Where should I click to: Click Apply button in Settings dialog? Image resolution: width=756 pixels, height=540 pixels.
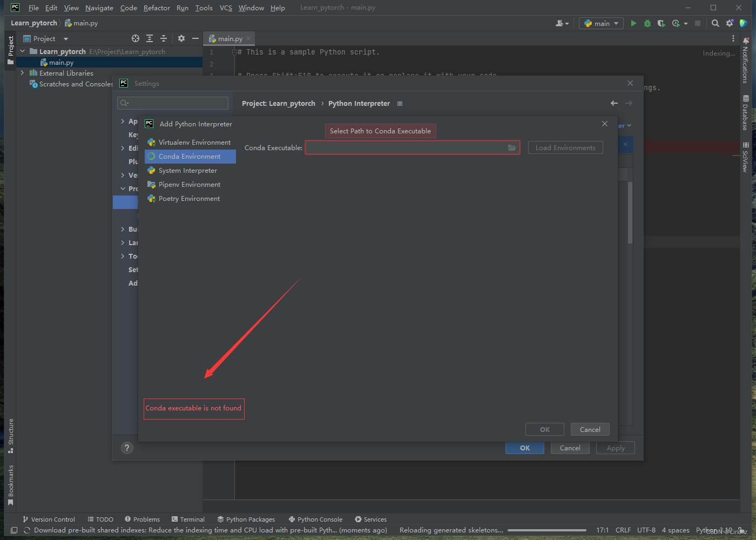click(x=616, y=448)
